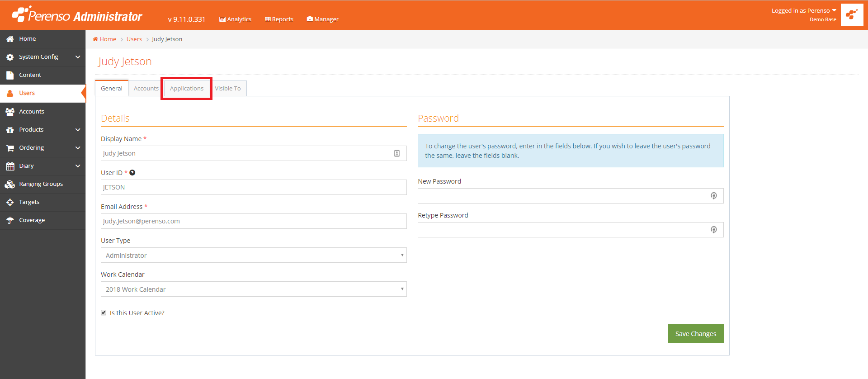Click the Demo Base label
Image resolution: width=868 pixels, height=379 pixels.
point(823,19)
